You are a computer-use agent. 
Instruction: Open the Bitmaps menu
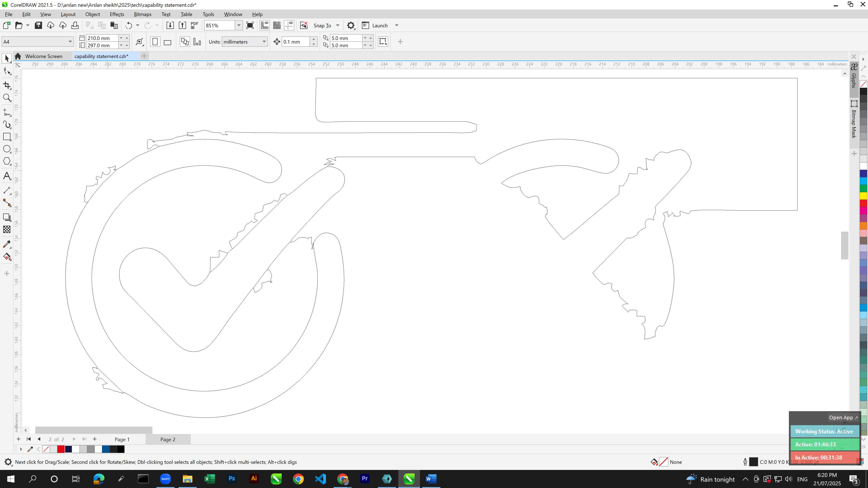coord(143,14)
